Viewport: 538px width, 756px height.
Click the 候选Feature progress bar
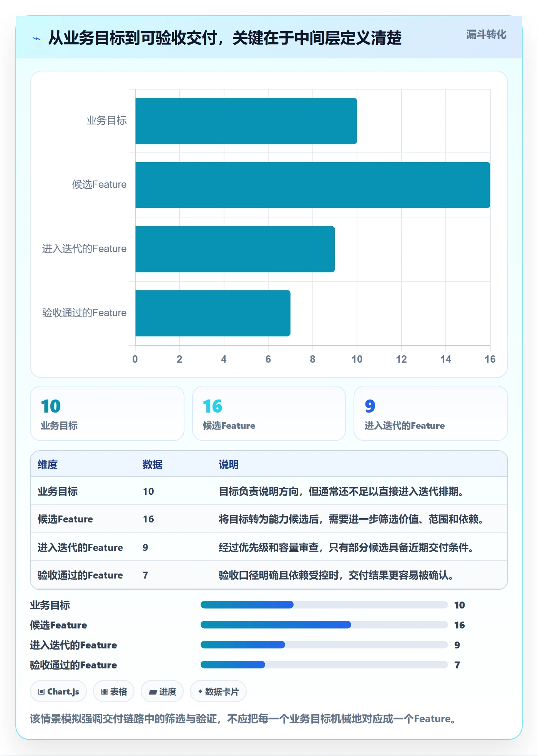click(x=324, y=625)
